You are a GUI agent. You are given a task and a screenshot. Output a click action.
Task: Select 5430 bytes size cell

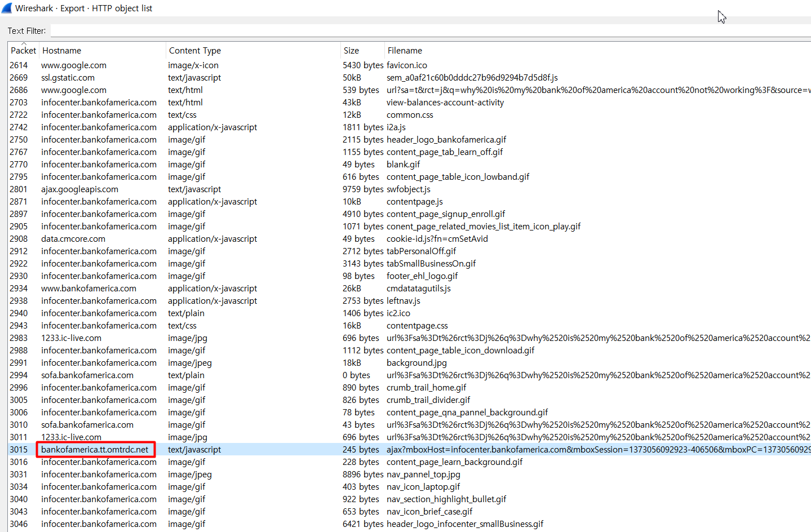click(x=363, y=65)
